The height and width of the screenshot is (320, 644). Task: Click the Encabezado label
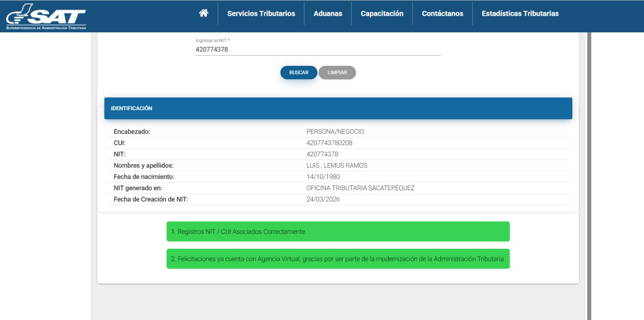[132, 132]
